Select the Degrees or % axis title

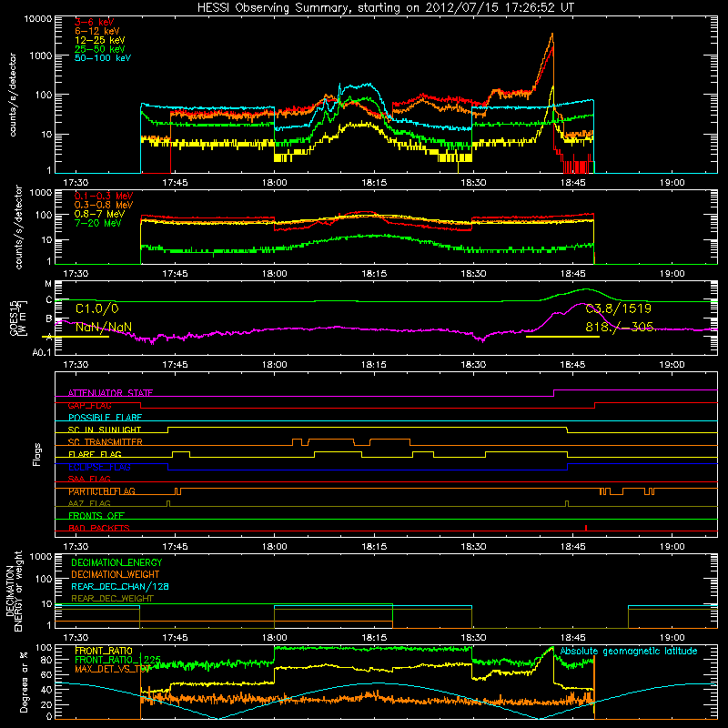point(24,682)
